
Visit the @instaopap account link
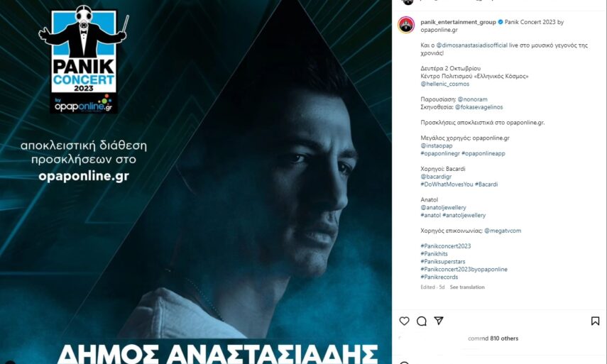point(437,146)
